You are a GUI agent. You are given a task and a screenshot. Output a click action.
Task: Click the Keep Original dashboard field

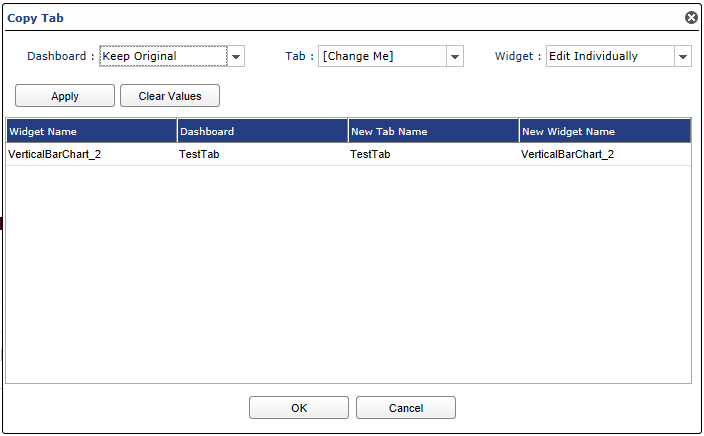[163, 56]
